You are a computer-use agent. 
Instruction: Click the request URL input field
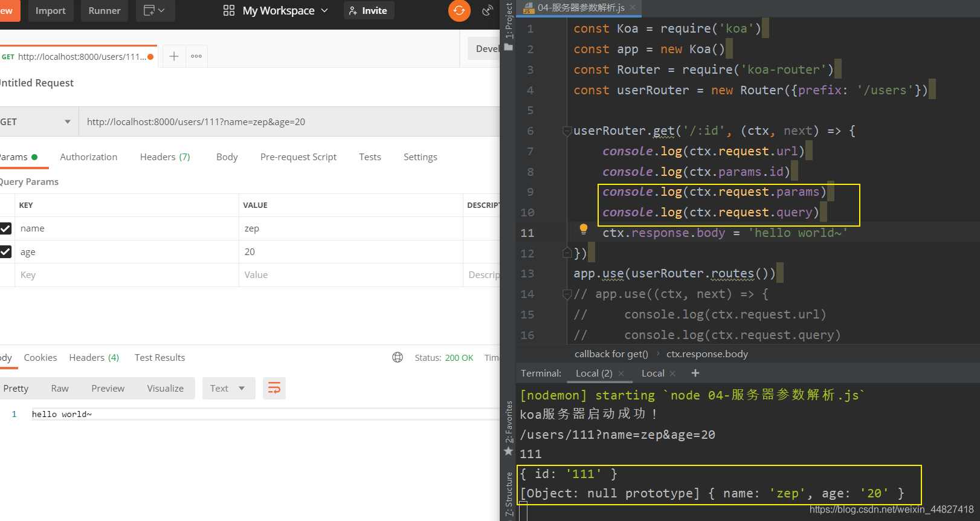tap(290, 121)
